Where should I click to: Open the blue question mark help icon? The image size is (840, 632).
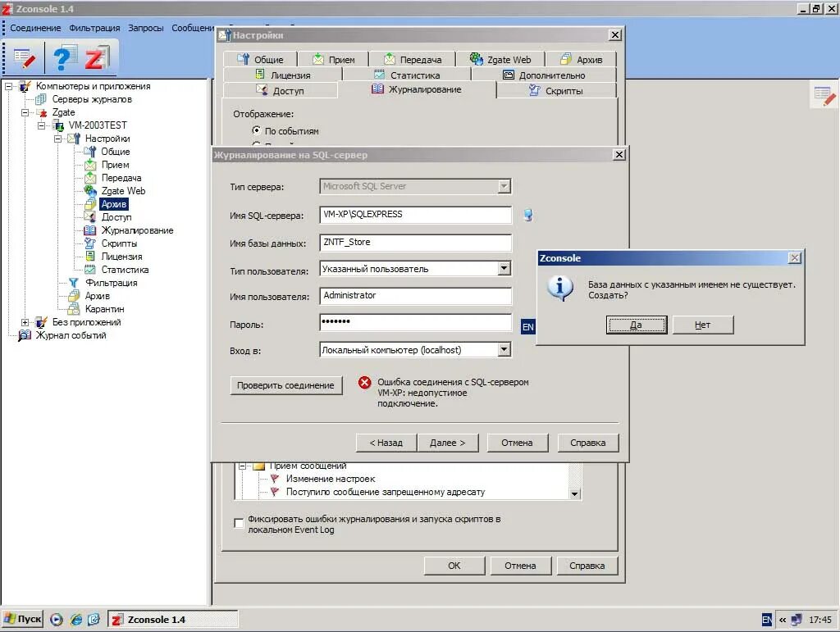click(64, 58)
